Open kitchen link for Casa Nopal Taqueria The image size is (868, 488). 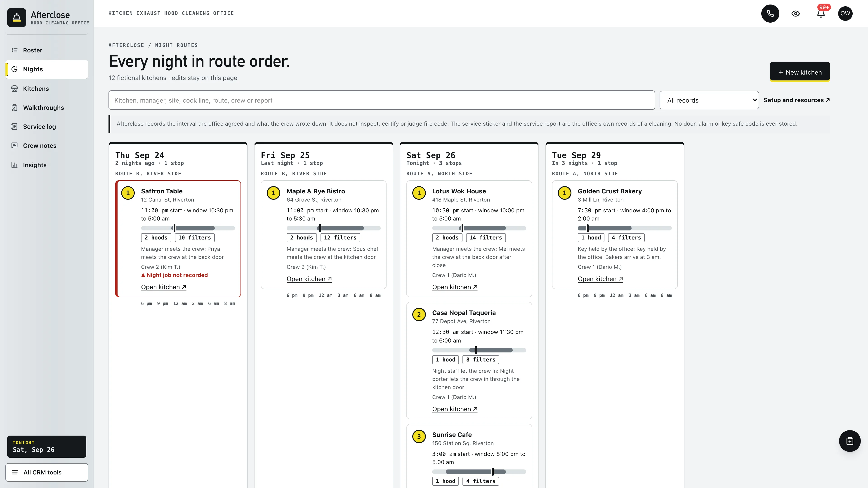pyautogui.click(x=455, y=409)
